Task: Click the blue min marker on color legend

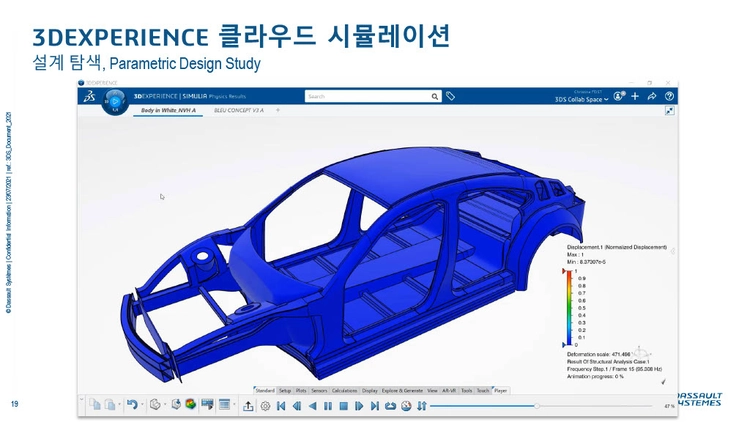Action: tap(564, 345)
